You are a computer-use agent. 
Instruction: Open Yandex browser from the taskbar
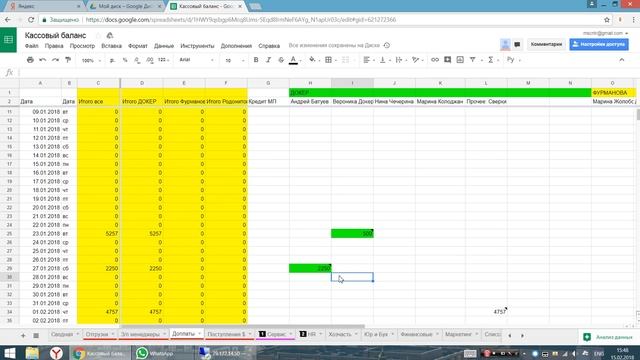click(x=56, y=353)
